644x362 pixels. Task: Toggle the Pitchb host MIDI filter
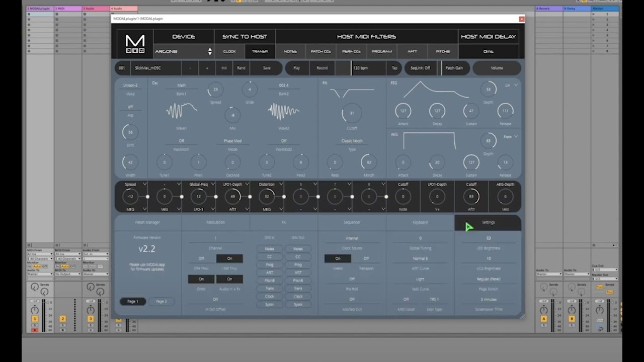(x=443, y=51)
